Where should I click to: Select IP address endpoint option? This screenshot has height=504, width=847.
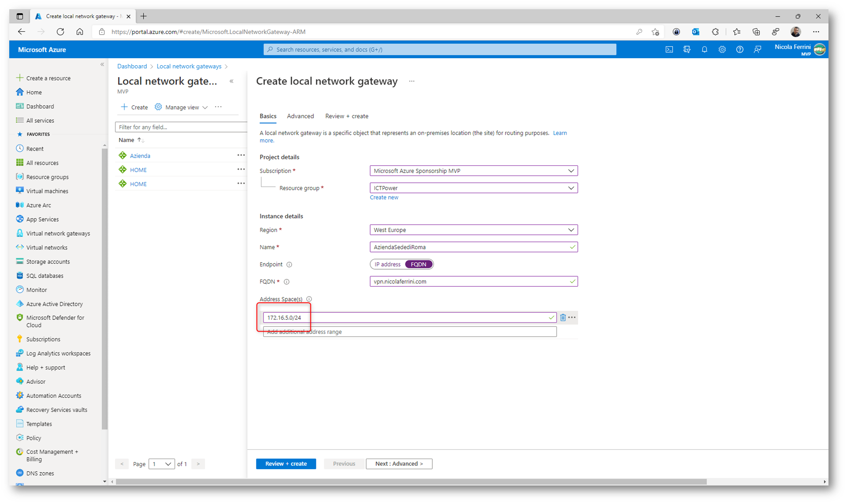387,264
